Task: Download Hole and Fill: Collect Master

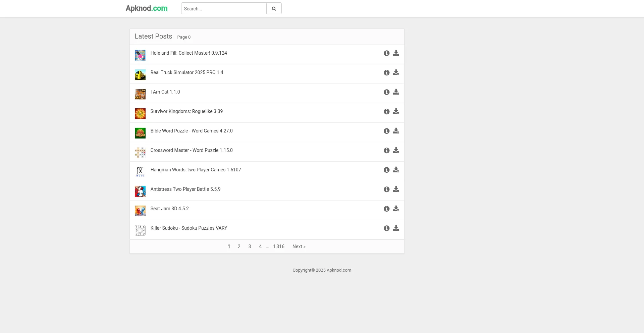Action: click(x=396, y=53)
